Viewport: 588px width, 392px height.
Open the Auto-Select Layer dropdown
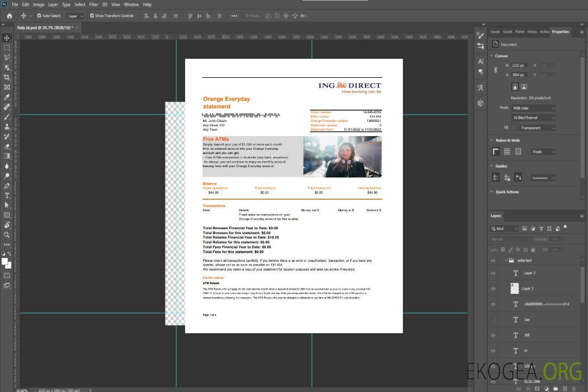click(75, 16)
